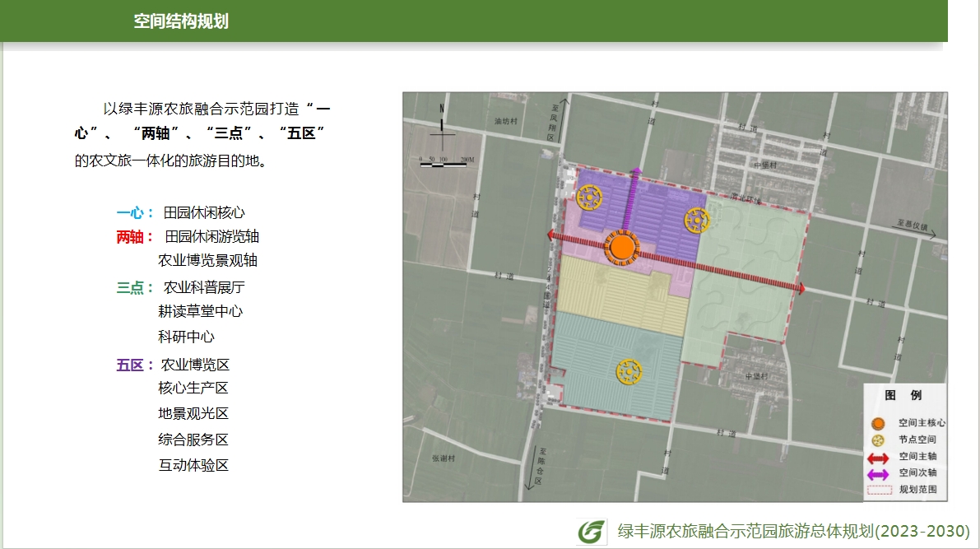Click the red 两轴： heading
This screenshot has height=549, width=980.
[x=135, y=237]
